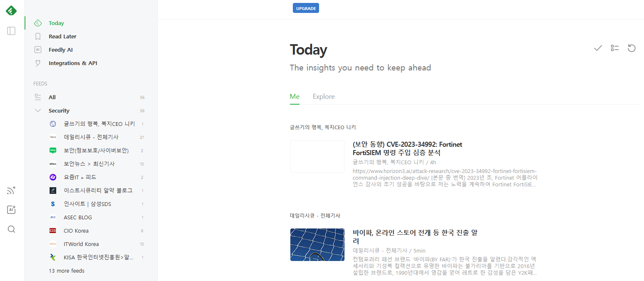Select the CIO Korea feed
The image size is (644, 281).
click(76, 231)
